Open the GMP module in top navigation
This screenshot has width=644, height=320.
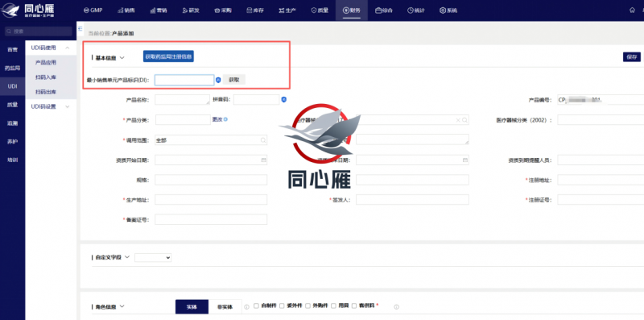[93, 10]
